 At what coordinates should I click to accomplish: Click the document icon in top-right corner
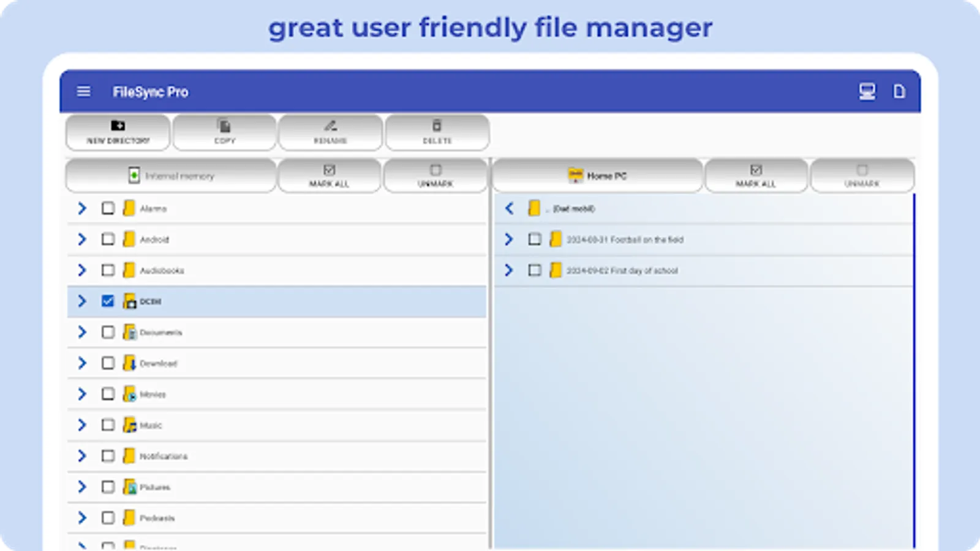coord(899,92)
